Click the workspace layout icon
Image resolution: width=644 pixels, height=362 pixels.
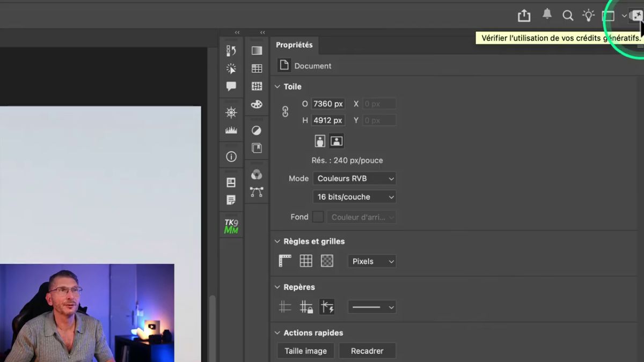pos(608,16)
